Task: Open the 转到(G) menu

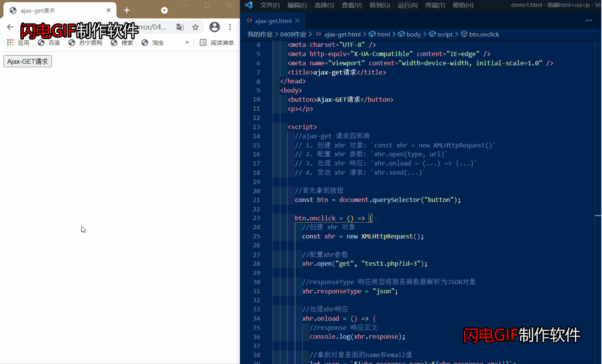Action: click(x=380, y=5)
